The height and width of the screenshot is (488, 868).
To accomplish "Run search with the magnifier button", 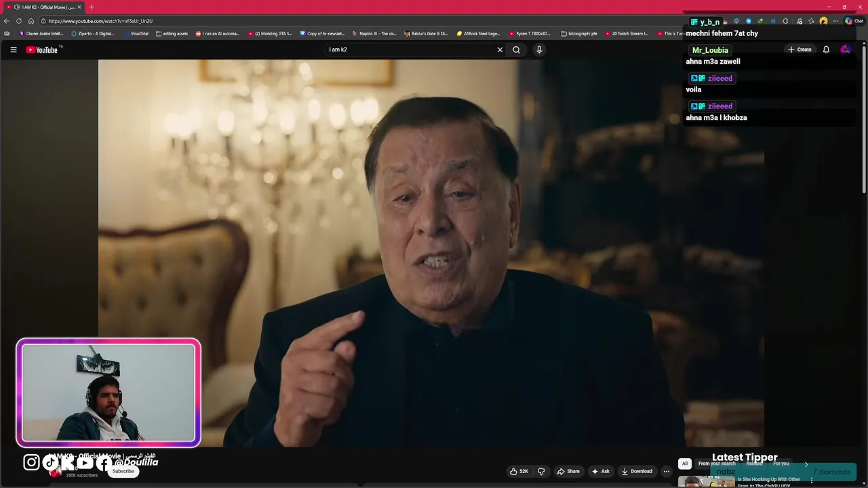I will [x=516, y=49].
